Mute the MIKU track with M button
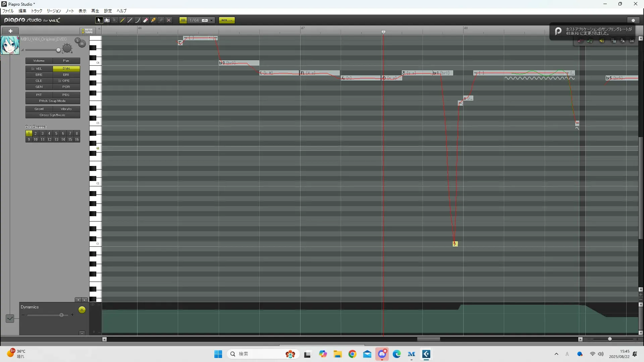The image size is (644, 362). click(82, 44)
